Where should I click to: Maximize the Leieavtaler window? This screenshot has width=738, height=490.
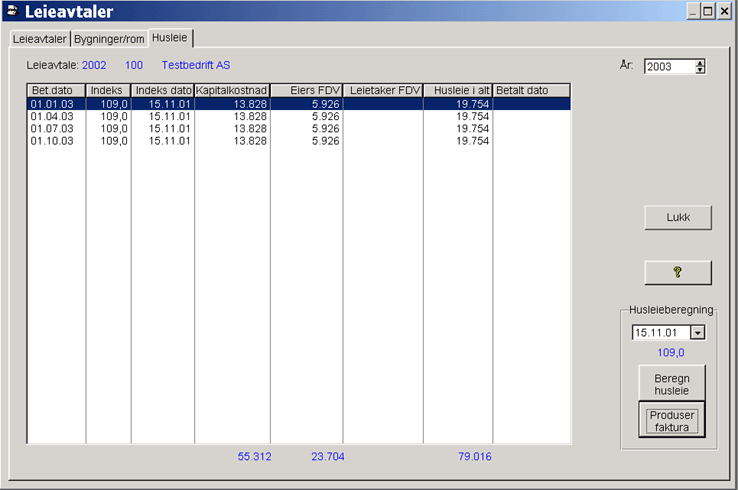click(708, 11)
